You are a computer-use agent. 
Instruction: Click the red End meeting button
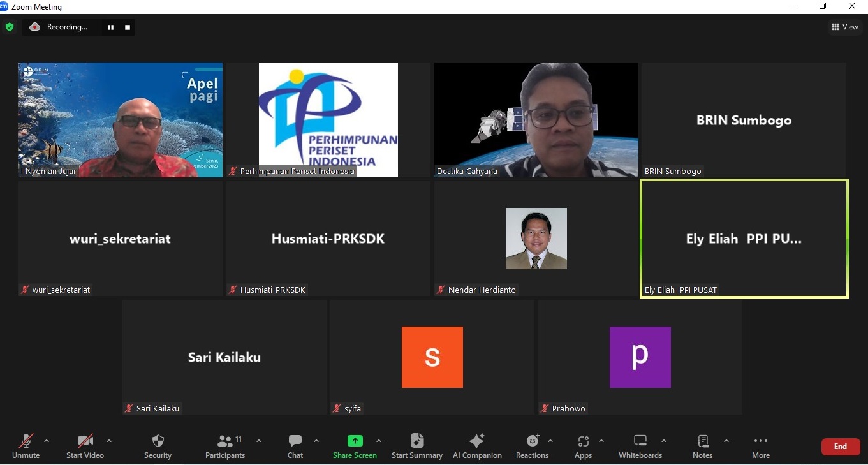[840, 447]
